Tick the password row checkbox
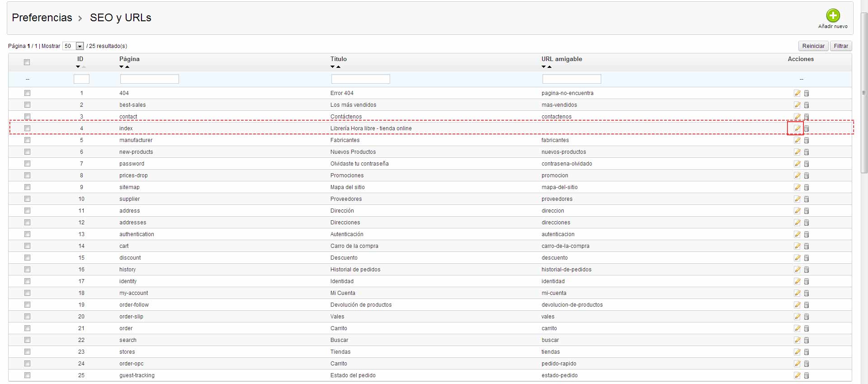The image size is (868, 384). (27, 164)
